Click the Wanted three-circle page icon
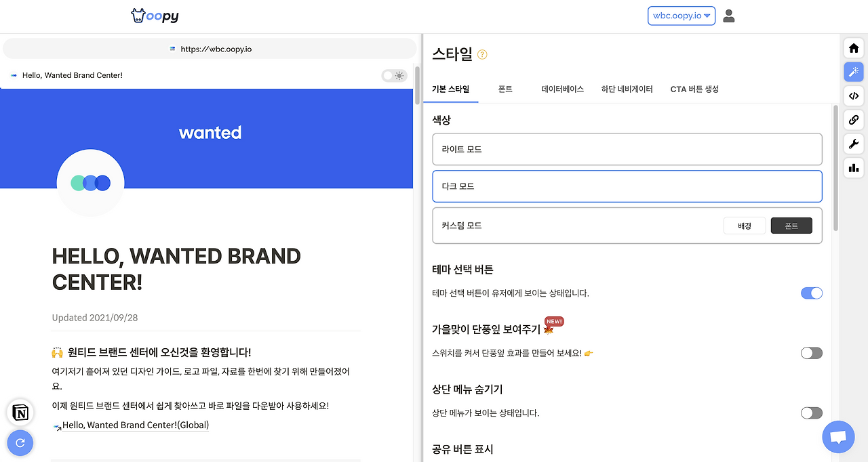The image size is (868, 462). click(90, 183)
